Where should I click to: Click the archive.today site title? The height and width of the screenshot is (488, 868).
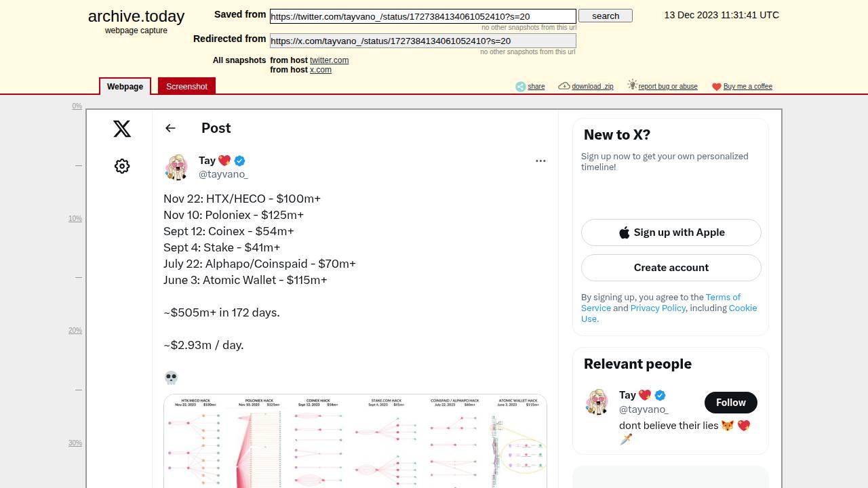tap(136, 16)
